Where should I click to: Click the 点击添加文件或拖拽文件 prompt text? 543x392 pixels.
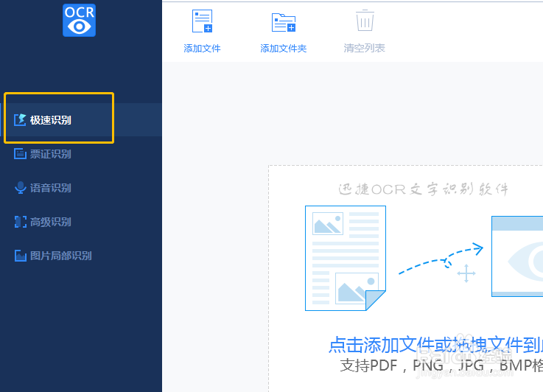tap(435, 344)
